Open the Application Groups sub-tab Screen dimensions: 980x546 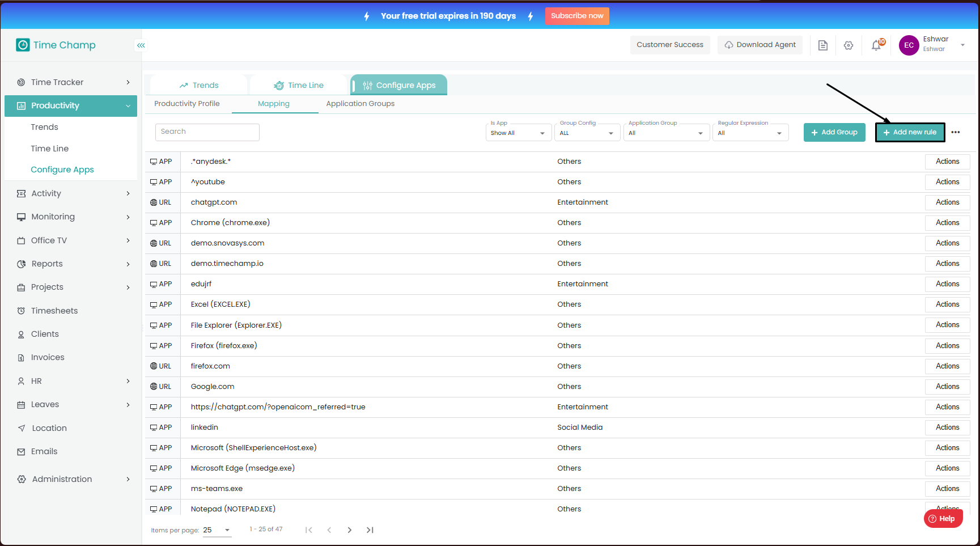pyautogui.click(x=360, y=104)
